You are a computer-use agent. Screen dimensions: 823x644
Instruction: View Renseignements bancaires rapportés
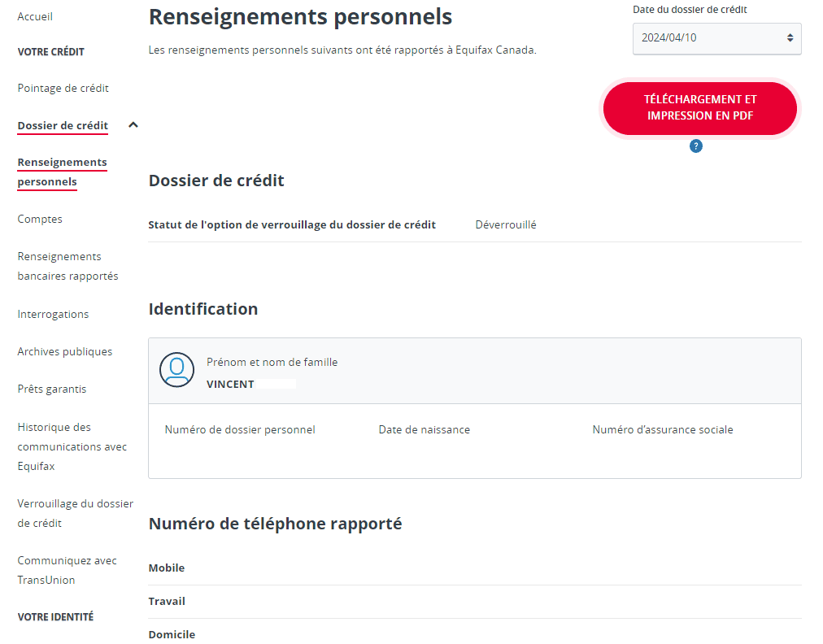pos(67,266)
